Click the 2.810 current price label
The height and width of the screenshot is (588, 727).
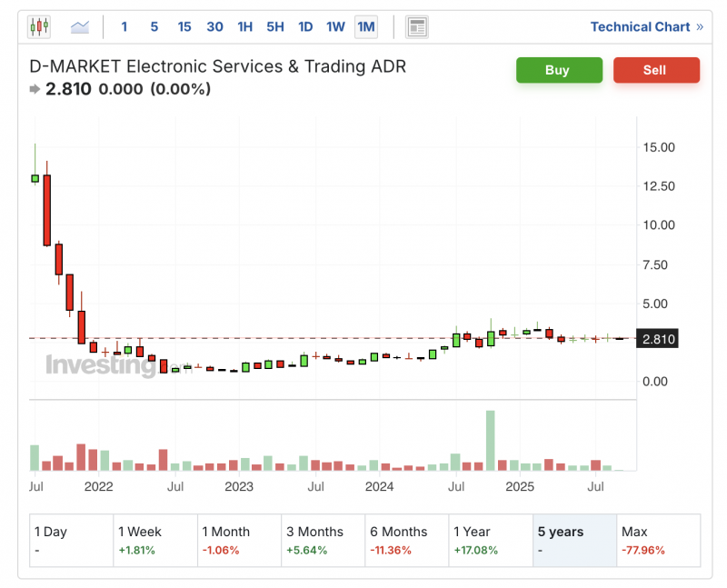point(658,340)
